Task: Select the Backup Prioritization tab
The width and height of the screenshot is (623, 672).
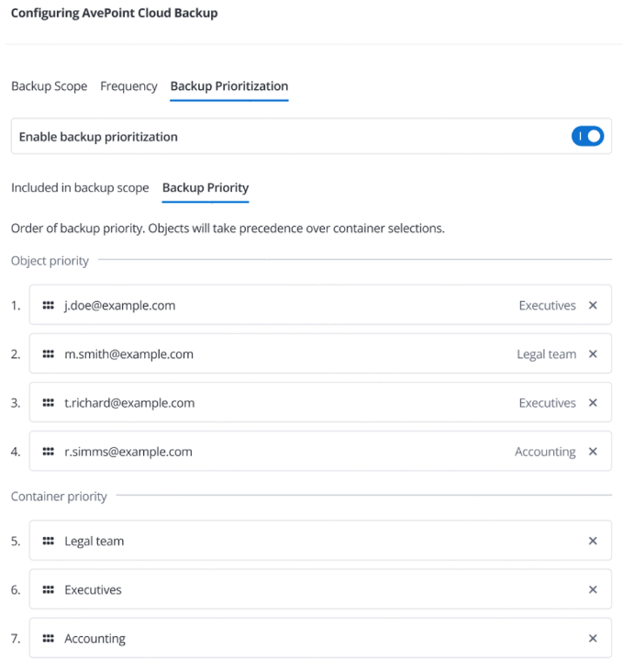Action: pos(229,86)
